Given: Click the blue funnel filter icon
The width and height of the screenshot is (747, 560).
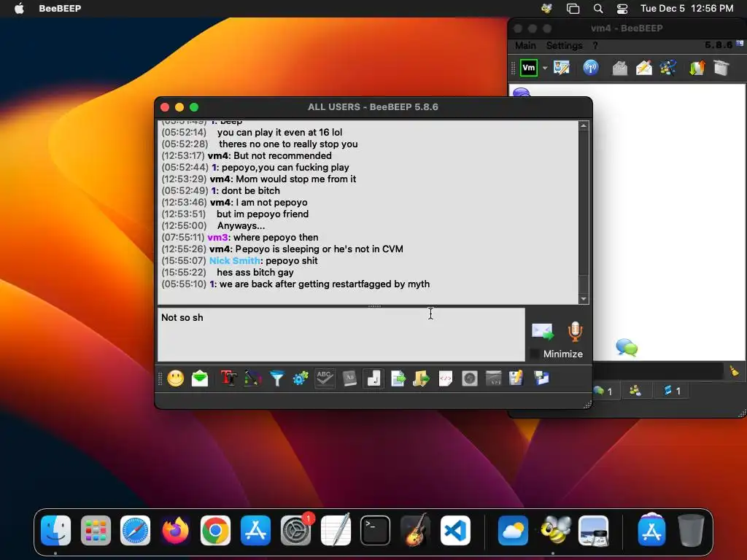Looking at the screenshot, I should [276, 378].
